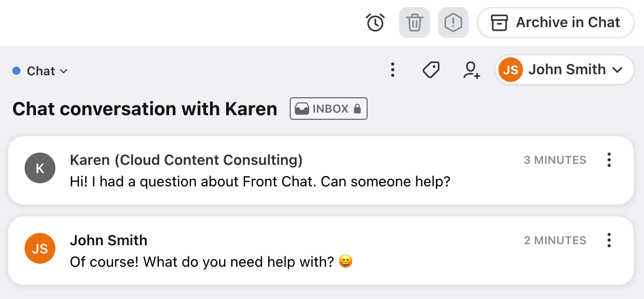Click the add participant person icon
644x299 pixels.
tap(471, 70)
